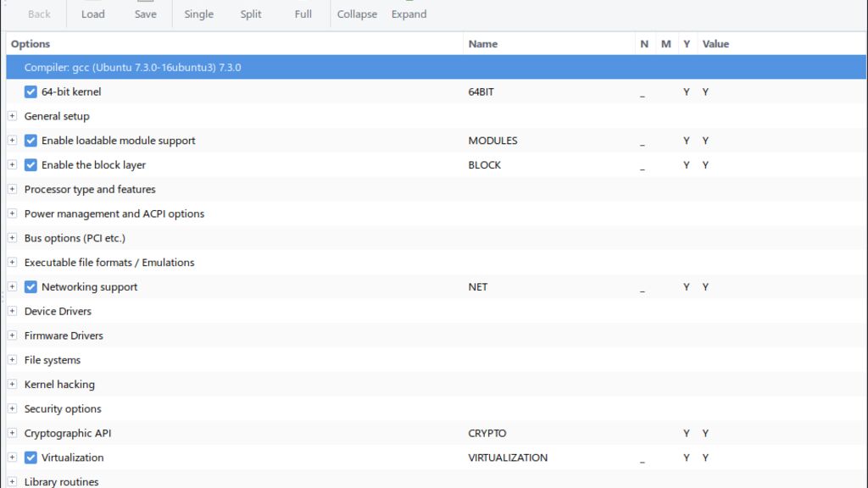Uncheck the 64-bit kernel checkbox

click(31, 91)
